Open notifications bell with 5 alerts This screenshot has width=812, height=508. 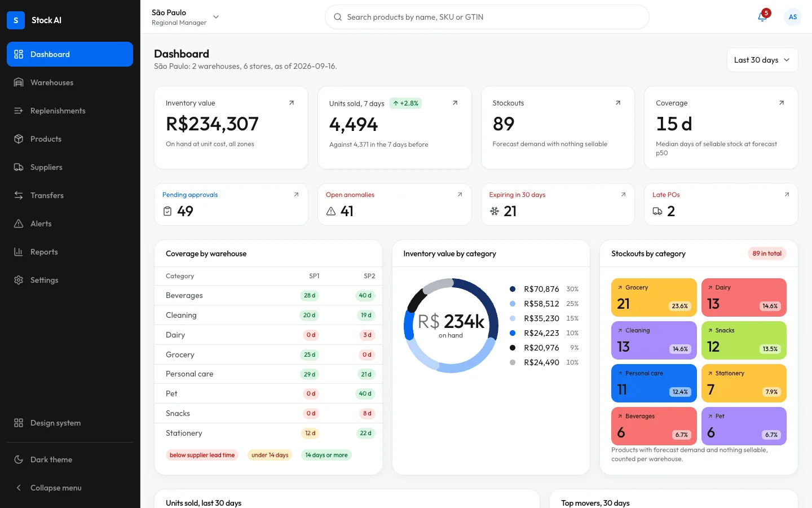(762, 17)
